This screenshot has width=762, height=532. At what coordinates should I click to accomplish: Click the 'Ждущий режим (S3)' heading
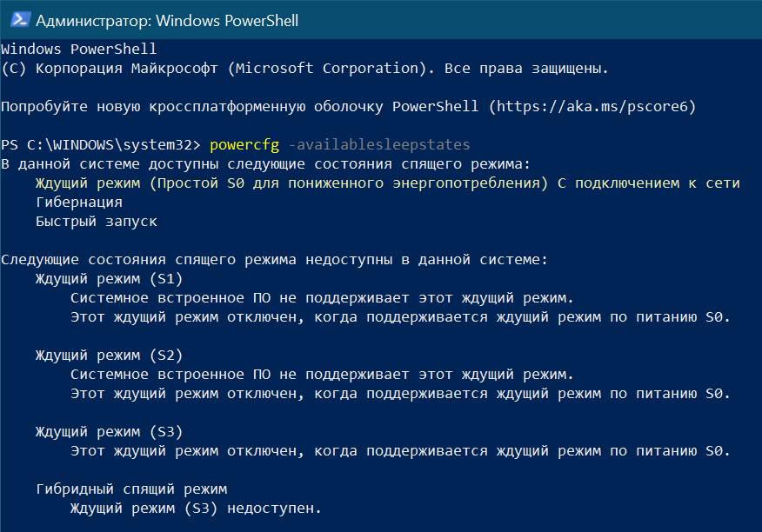click(x=109, y=431)
